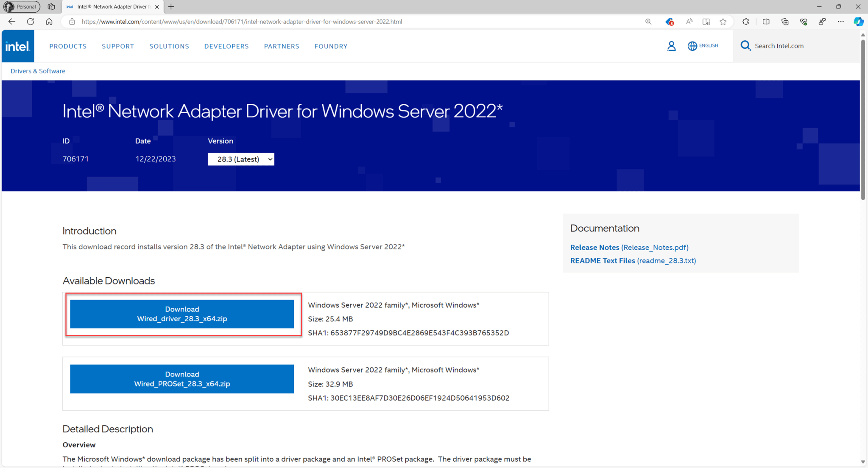
Task: Launch Copilot from the toolbar
Action: pos(858,21)
